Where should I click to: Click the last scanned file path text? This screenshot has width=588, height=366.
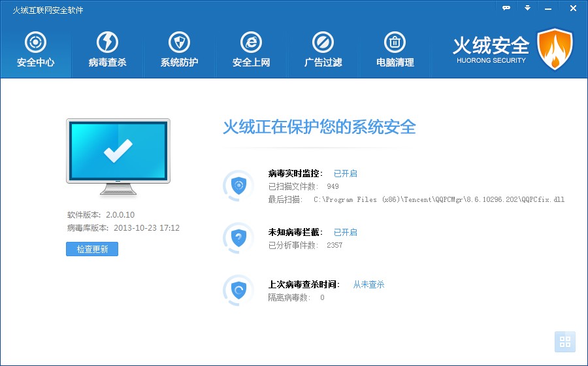(439, 199)
